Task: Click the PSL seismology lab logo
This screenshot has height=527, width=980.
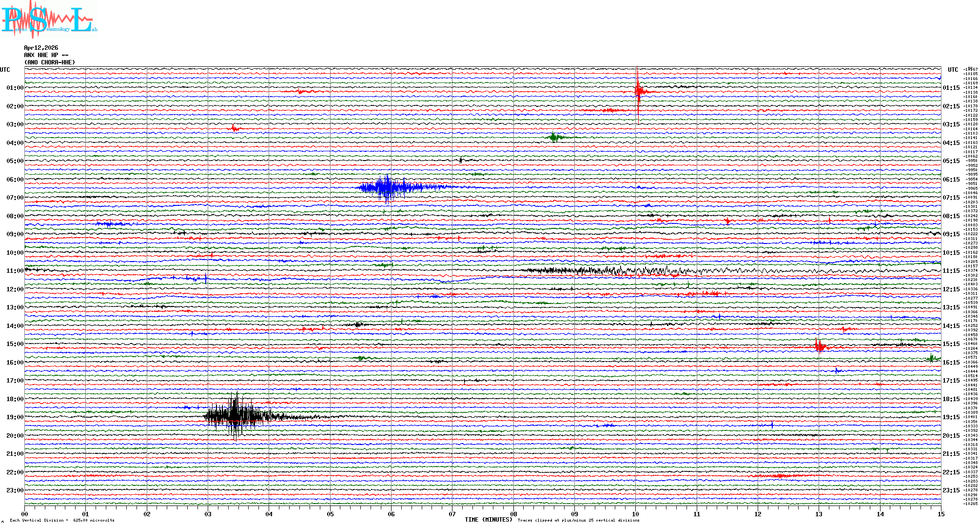Action: (x=49, y=20)
